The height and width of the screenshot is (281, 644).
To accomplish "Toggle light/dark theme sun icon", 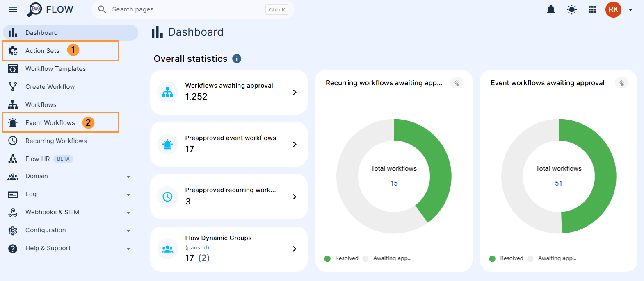I will 572,9.
